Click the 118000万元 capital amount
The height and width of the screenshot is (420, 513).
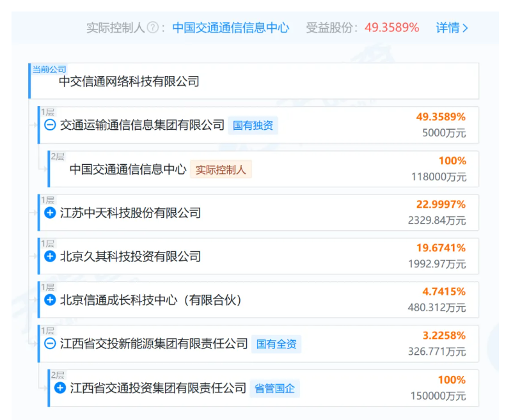pyautogui.click(x=439, y=177)
